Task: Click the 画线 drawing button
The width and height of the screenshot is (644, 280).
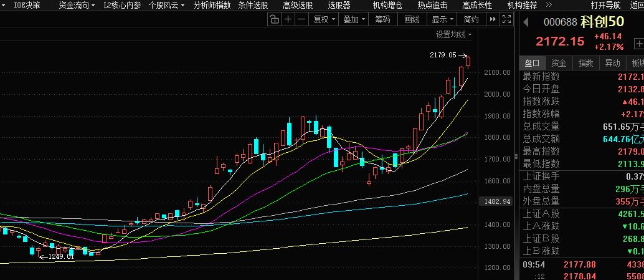Action: point(412,19)
